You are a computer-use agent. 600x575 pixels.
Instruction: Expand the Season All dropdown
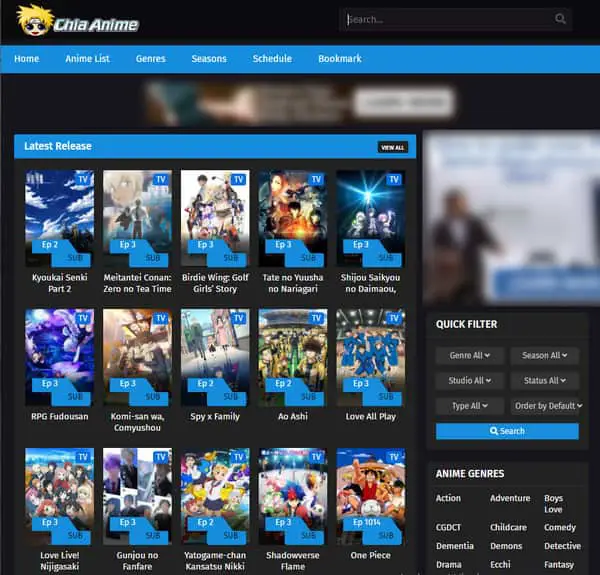(545, 355)
